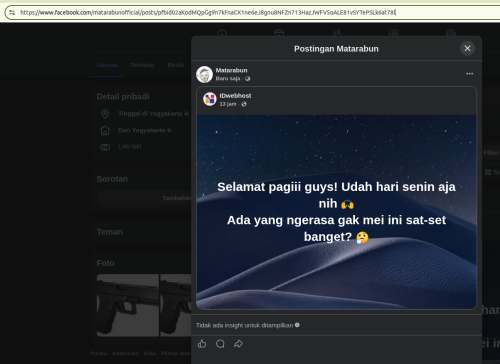Click the 13 jam timestamp
Screen dimensions: 500x364
(x=228, y=104)
